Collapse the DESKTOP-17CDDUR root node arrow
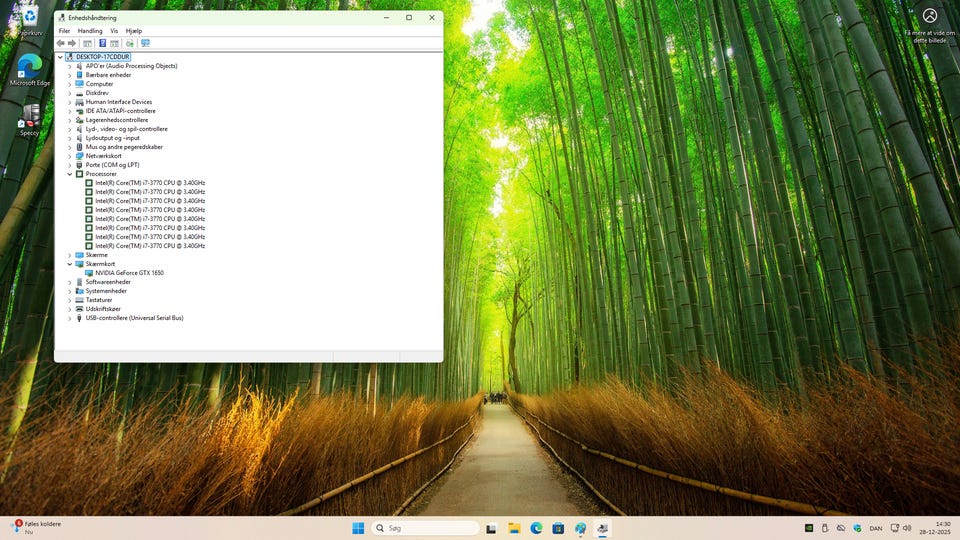The height and width of the screenshot is (540, 960). pyautogui.click(x=60, y=57)
